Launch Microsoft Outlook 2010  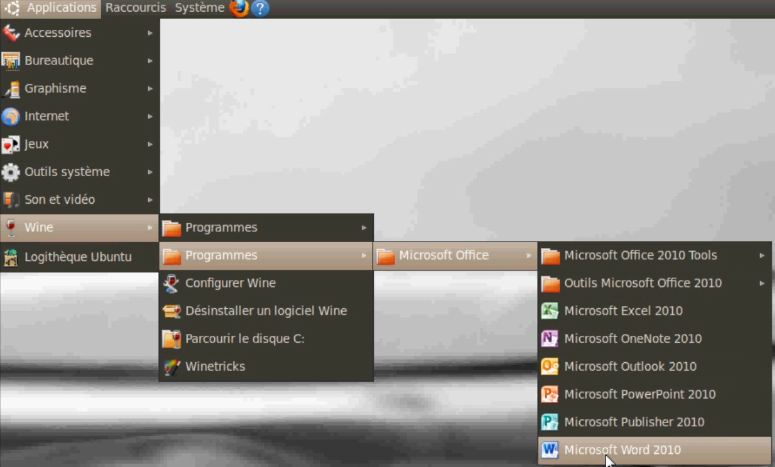click(x=654, y=367)
